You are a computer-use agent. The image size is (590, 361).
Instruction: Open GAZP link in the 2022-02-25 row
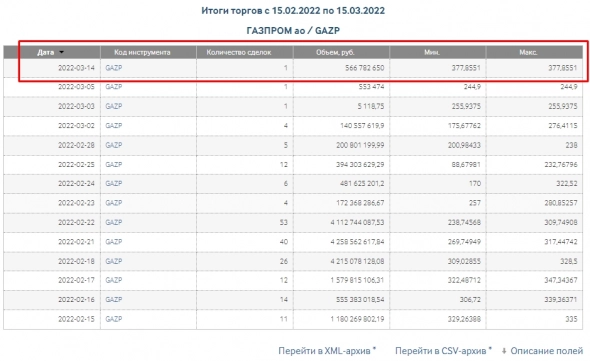(x=114, y=165)
